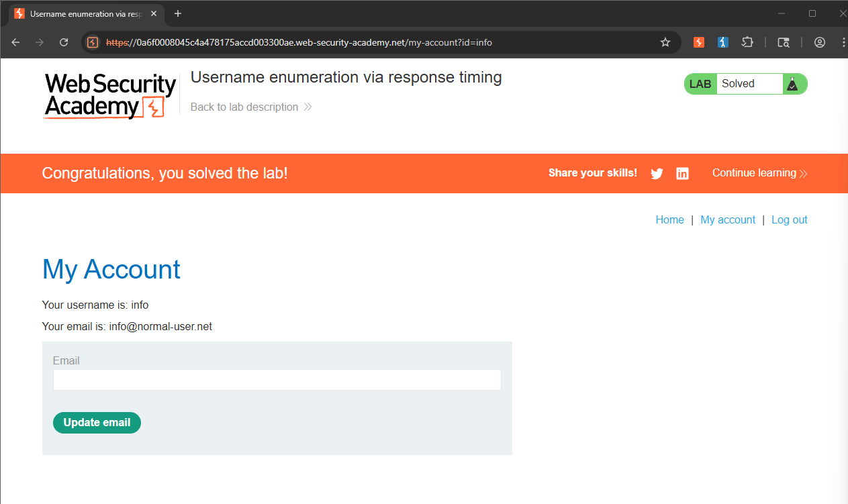Click the browser forward arrow
Screen dimensions: 848x504
(40, 42)
